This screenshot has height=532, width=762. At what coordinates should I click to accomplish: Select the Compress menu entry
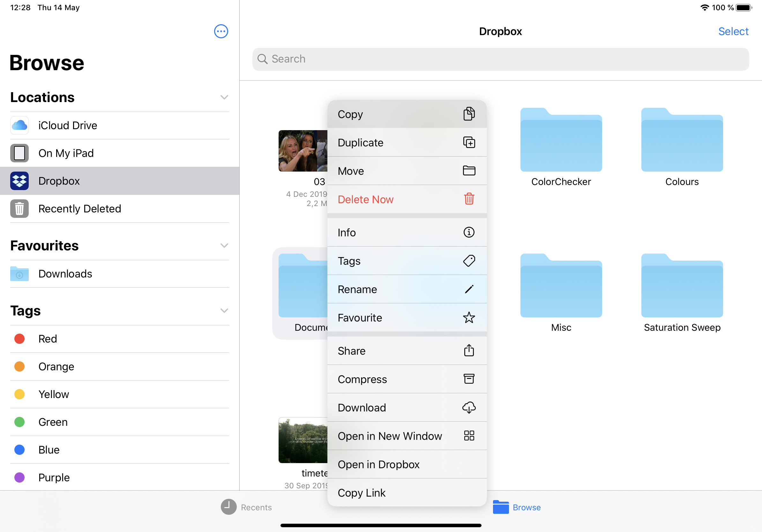tap(407, 379)
